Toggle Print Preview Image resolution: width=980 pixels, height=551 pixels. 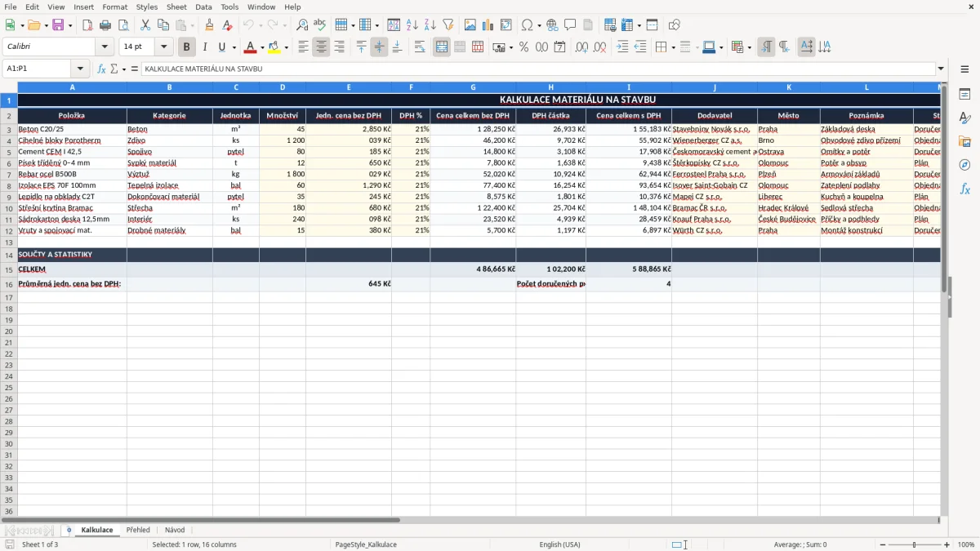coord(123,25)
